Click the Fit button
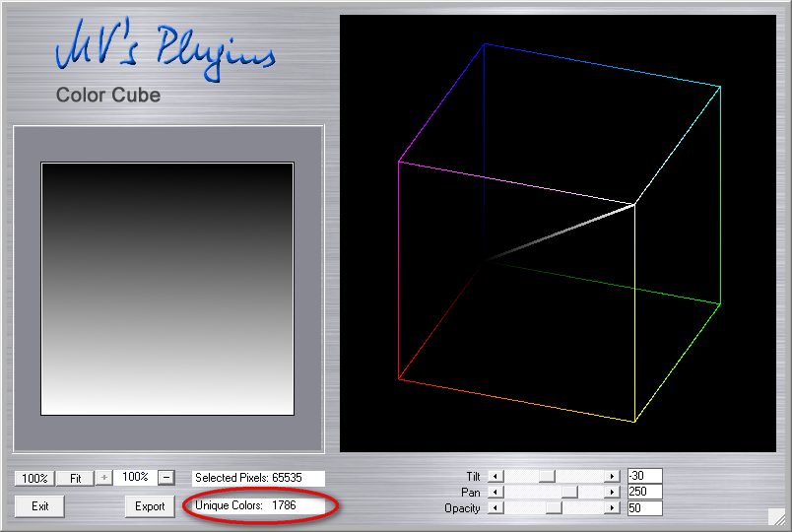Viewport: 792px width, 532px height. coord(75,478)
